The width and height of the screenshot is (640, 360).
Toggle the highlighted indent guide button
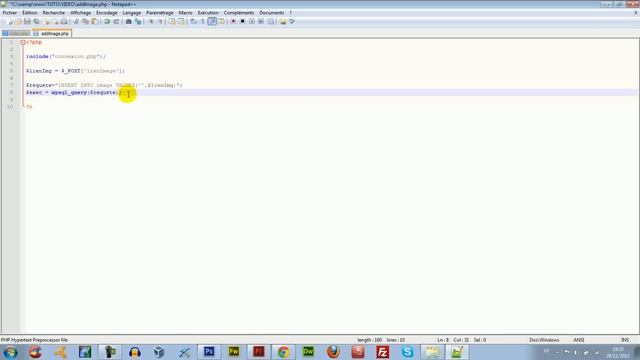212,21
